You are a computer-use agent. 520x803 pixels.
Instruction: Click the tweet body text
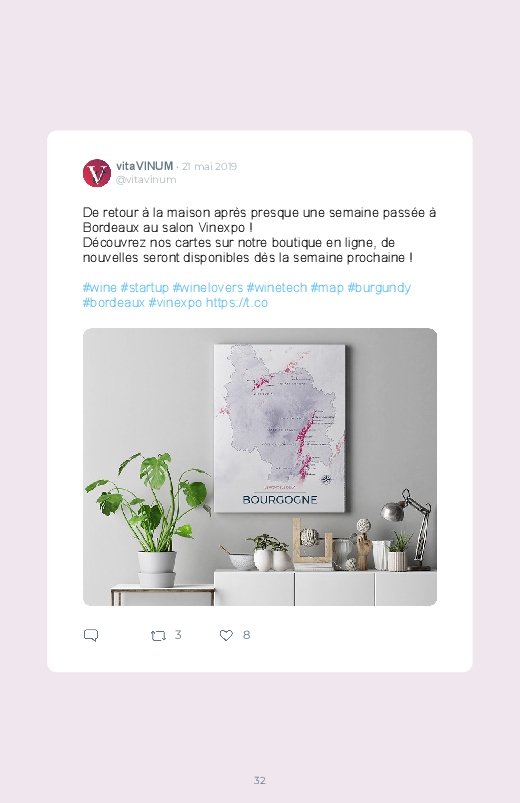[259, 235]
